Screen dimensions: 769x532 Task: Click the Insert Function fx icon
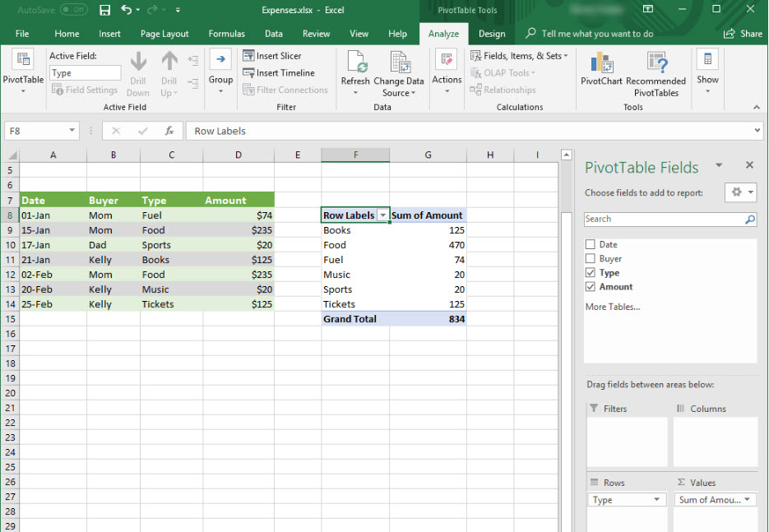click(x=169, y=131)
